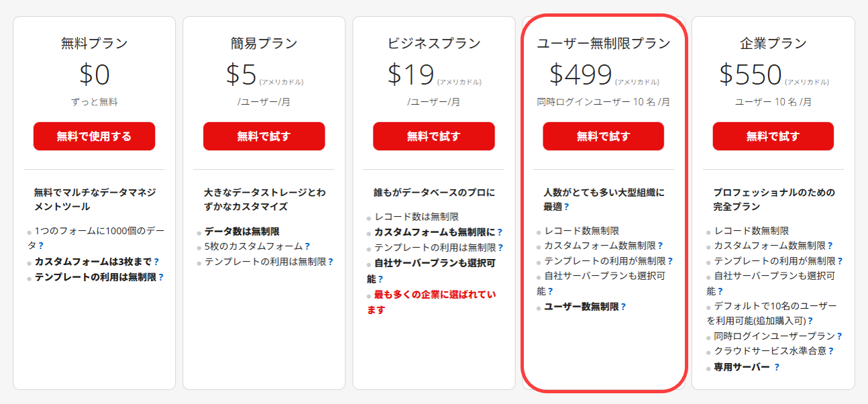Show help for 人数がとても多い大型組織に最適
The width and height of the screenshot is (868, 404).
click(567, 207)
